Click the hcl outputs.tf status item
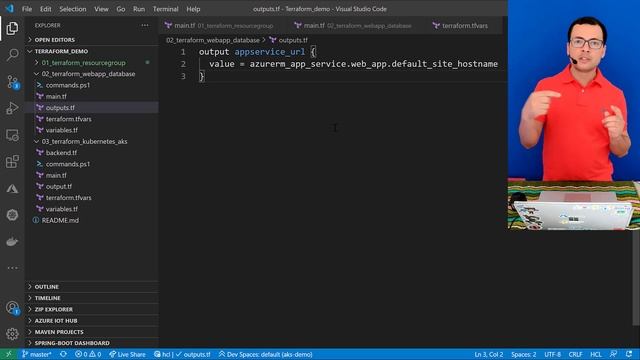This screenshot has height=360, width=640. click(182, 354)
